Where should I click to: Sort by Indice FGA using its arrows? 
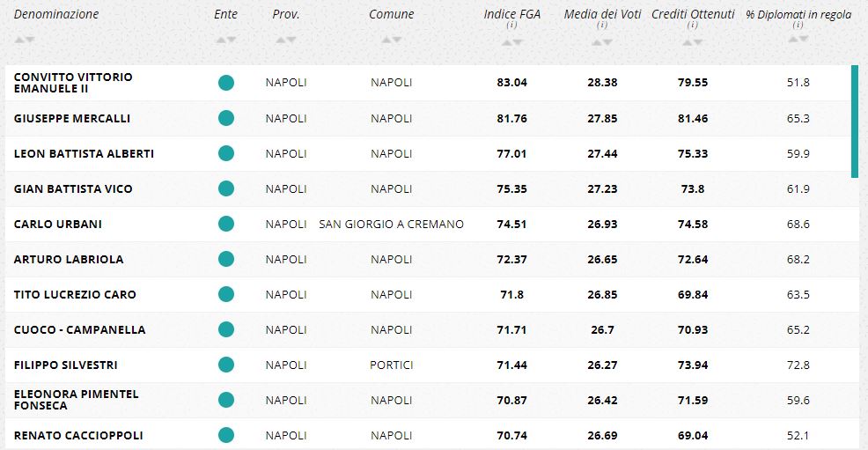511,40
